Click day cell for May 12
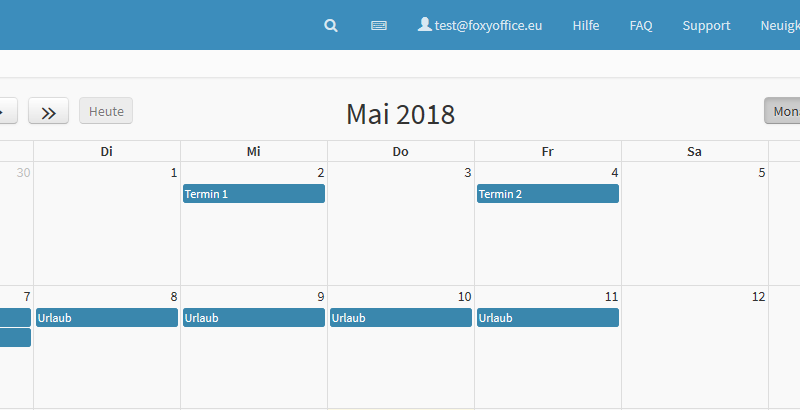Image resolution: width=800 pixels, height=410 pixels. [x=695, y=355]
